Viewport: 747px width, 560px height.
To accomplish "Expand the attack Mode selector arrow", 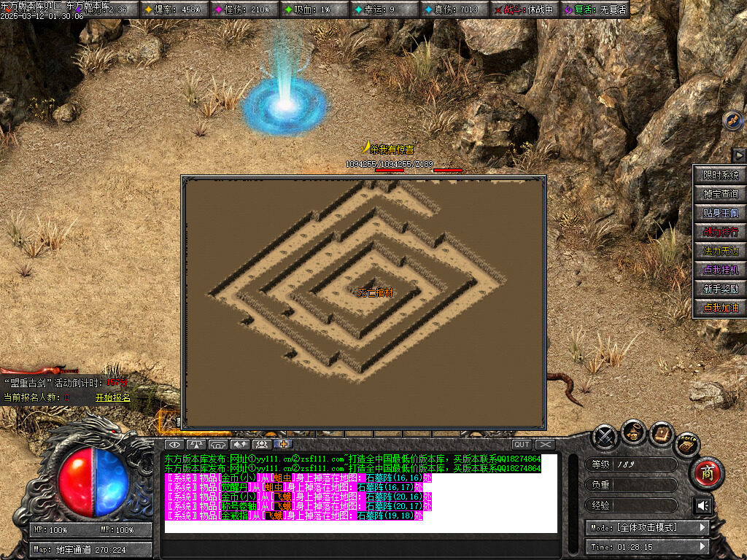I will 703,528.
